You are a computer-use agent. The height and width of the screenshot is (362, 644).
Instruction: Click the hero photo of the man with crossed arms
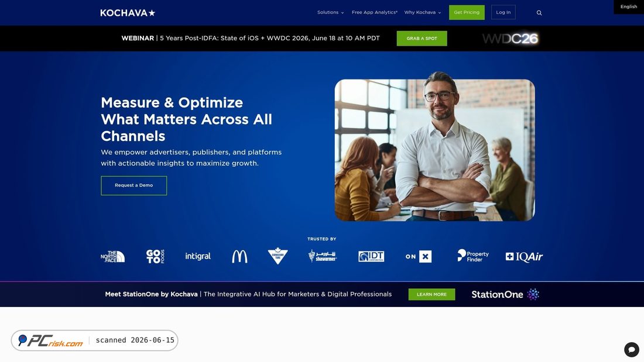click(434, 148)
